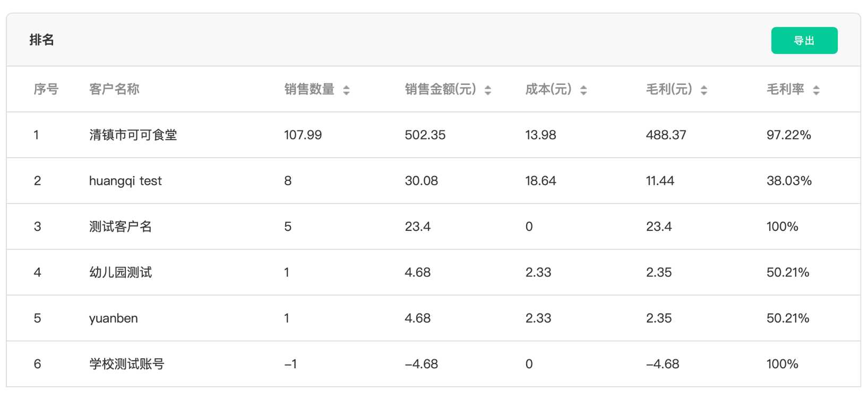Click the 排名 panel title
This screenshot has width=868, height=398.
click(41, 40)
